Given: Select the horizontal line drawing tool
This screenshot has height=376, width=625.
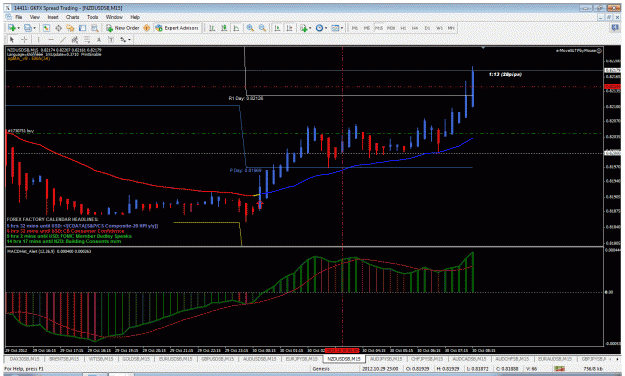Looking at the screenshot, I should pos(51,39).
